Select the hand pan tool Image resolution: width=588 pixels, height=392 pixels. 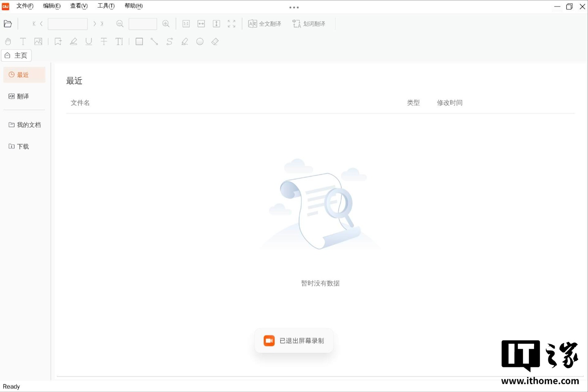[x=8, y=42]
